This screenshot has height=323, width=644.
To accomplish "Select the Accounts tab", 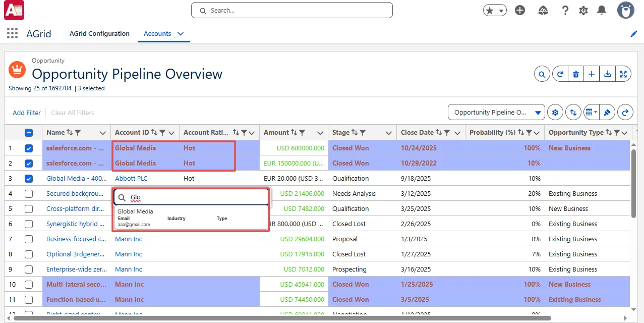I will click(x=157, y=34).
